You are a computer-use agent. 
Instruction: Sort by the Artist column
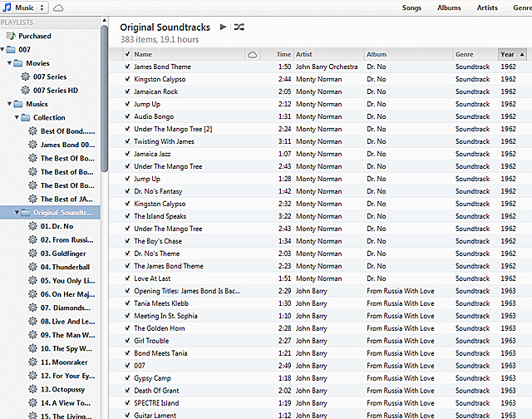click(328, 54)
